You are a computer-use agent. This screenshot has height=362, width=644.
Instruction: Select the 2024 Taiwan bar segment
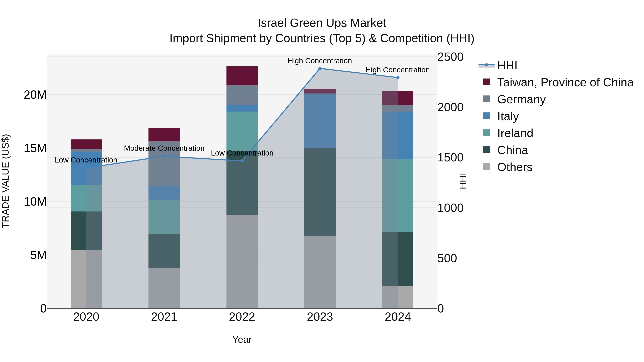click(x=398, y=98)
